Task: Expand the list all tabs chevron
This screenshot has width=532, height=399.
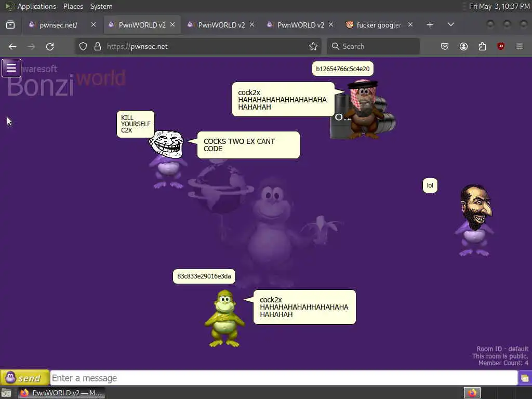Action: [x=450, y=24]
